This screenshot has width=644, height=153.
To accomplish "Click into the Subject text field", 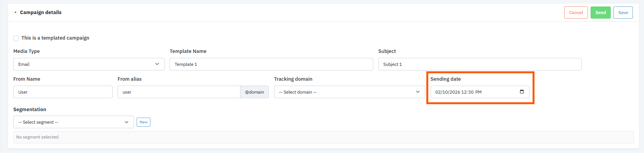I will [479, 64].
